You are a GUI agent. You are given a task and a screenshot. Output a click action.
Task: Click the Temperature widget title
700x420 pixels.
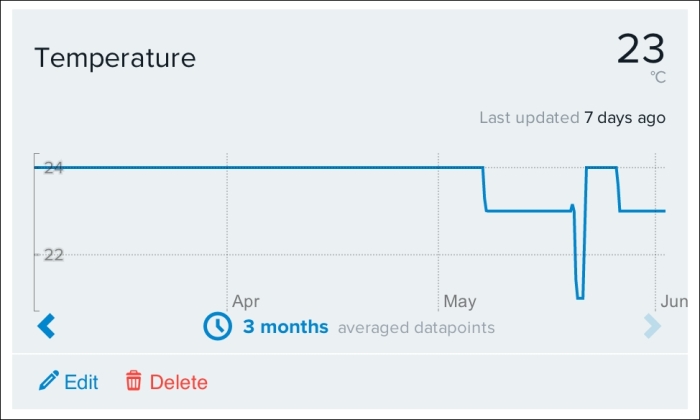coord(115,58)
